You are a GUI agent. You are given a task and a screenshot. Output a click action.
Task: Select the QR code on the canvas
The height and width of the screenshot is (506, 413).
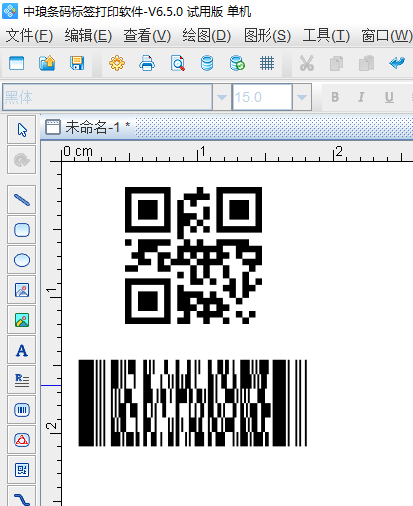point(193,255)
